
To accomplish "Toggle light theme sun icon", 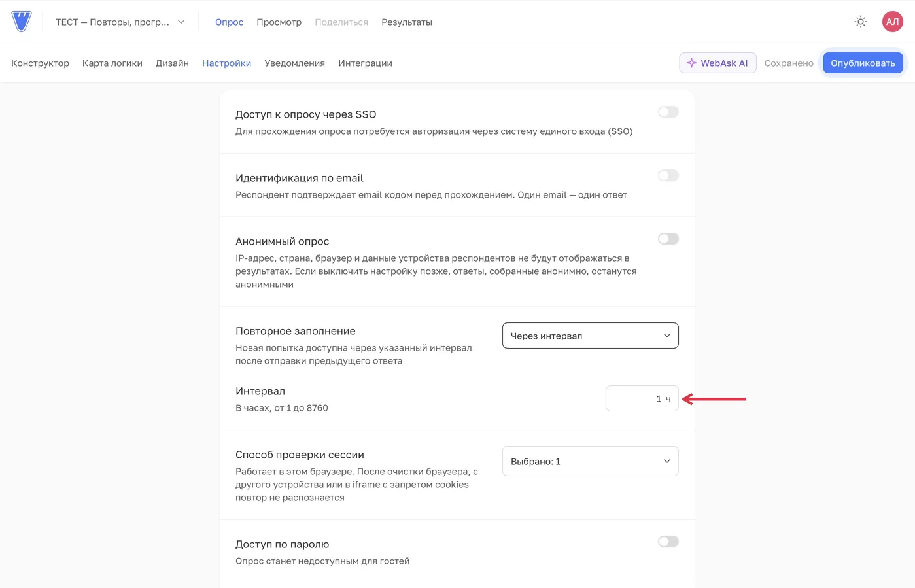I will coord(861,22).
